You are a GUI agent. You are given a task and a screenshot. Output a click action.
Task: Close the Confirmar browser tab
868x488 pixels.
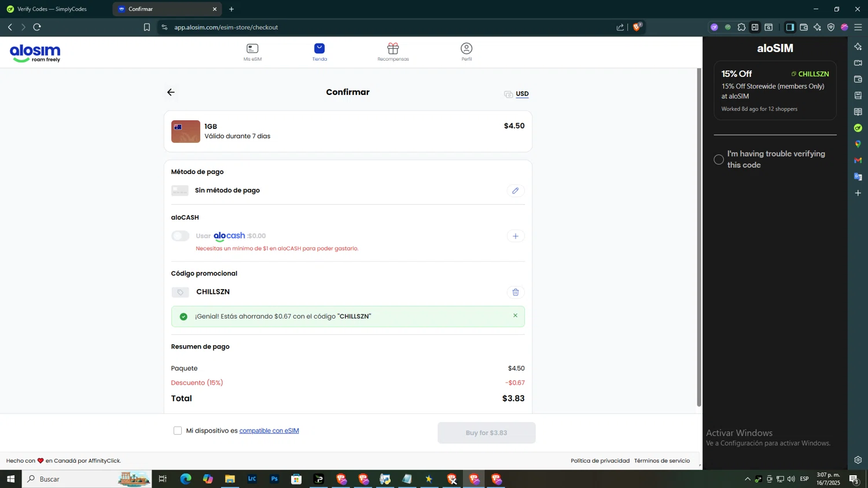215,9
